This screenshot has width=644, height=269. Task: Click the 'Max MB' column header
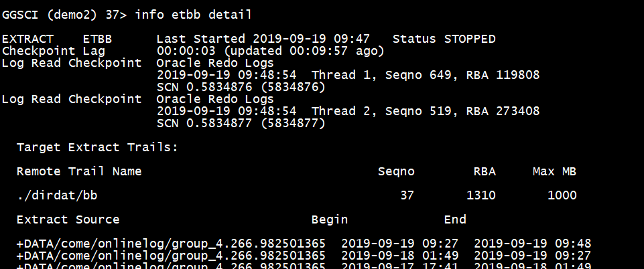tap(554, 171)
